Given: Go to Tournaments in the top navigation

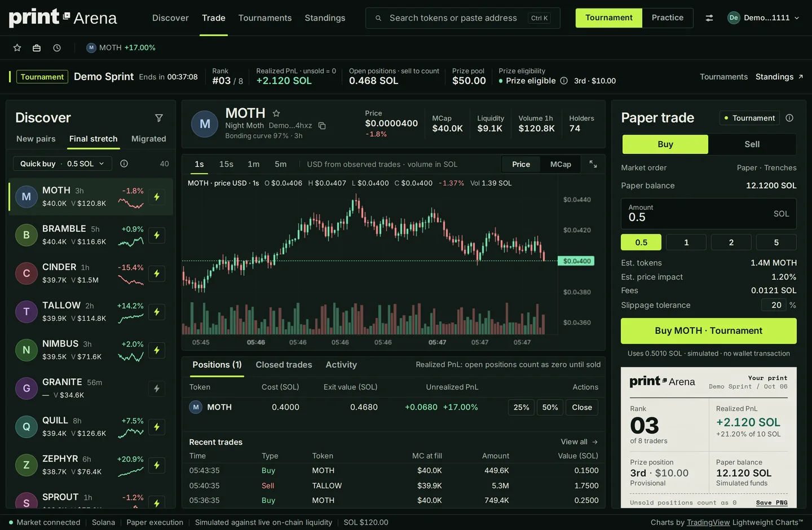Looking at the screenshot, I should point(265,18).
